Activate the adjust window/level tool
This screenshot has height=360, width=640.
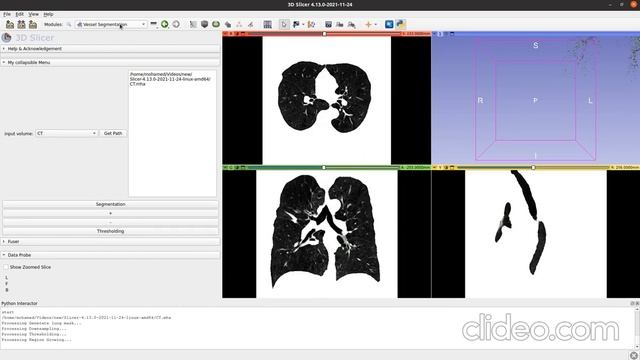(311, 24)
